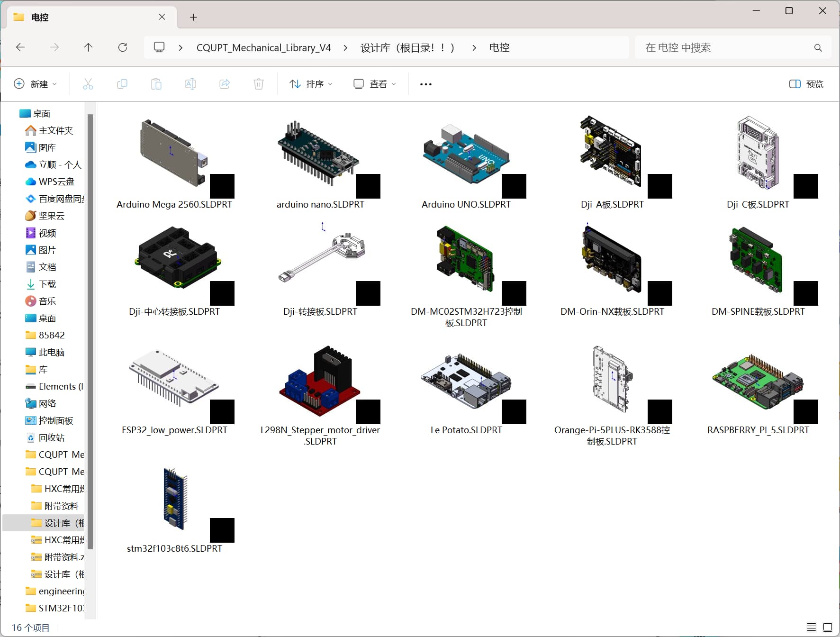Click the Paste clipboard icon
This screenshot has height=637, width=840.
pos(156,84)
